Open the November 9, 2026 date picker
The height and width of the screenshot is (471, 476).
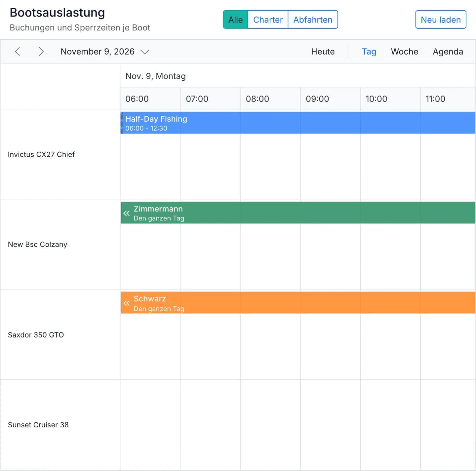tap(105, 52)
